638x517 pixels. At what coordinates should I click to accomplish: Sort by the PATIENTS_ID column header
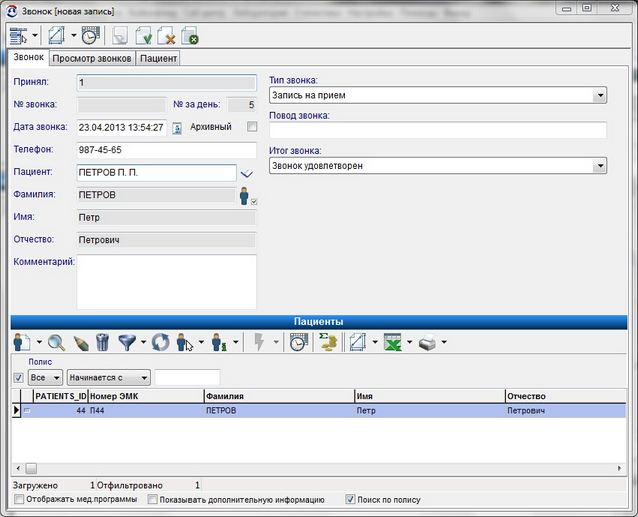pyautogui.click(x=61, y=396)
